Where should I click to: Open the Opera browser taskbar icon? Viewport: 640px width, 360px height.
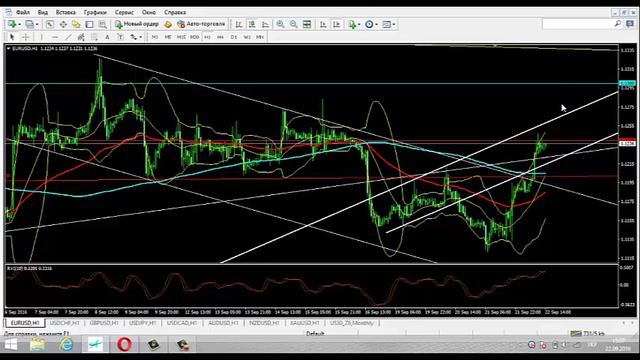click(x=124, y=345)
